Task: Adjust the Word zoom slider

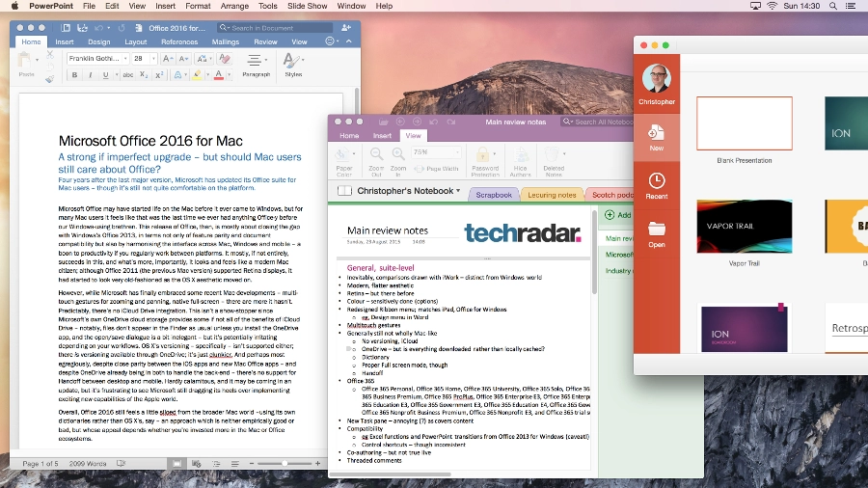Action: [x=285, y=464]
